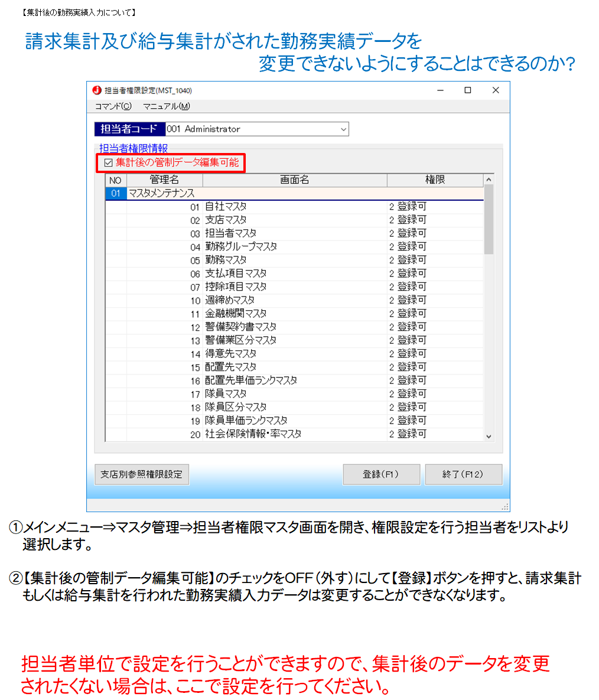Click the 画面名 column header

point(294,180)
